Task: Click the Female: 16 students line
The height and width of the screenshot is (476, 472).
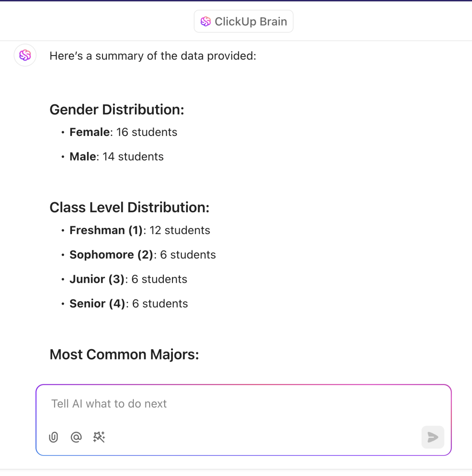Action: point(123,132)
